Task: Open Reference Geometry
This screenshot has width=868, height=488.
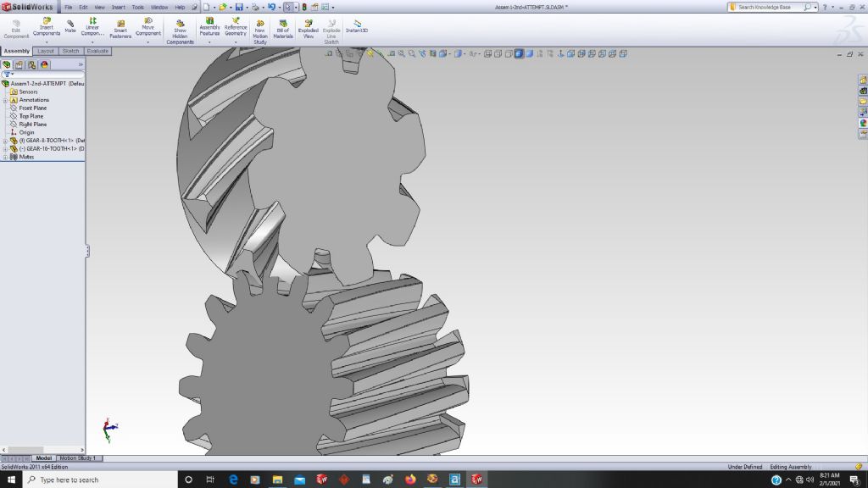Action: [x=236, y=26]
